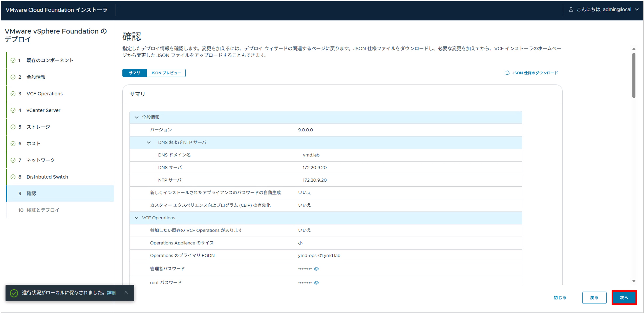The height and width of the screenshot is (314, 644).
Task: Select step 10 検証とデプロイ
Action: [60, 210]
